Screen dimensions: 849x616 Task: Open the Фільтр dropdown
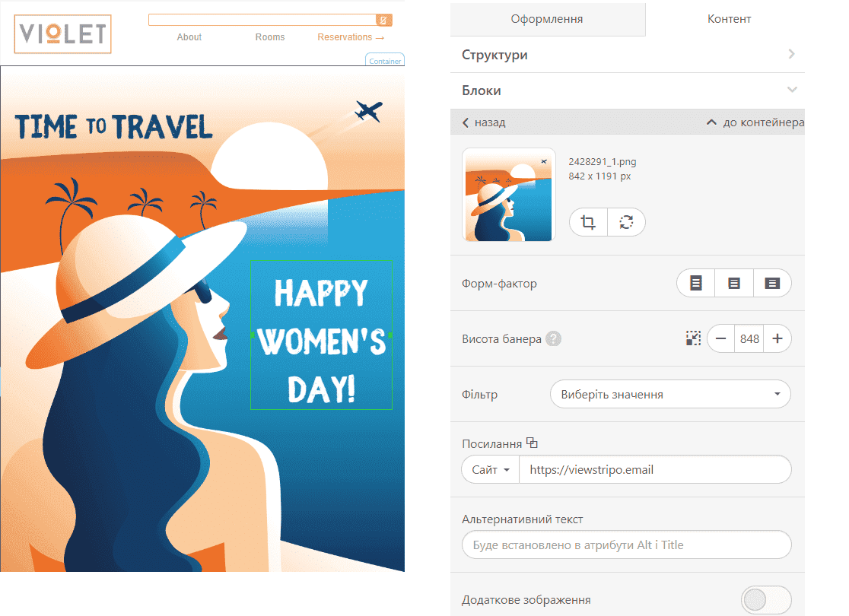pyautogui.click(x=670, y=395)
